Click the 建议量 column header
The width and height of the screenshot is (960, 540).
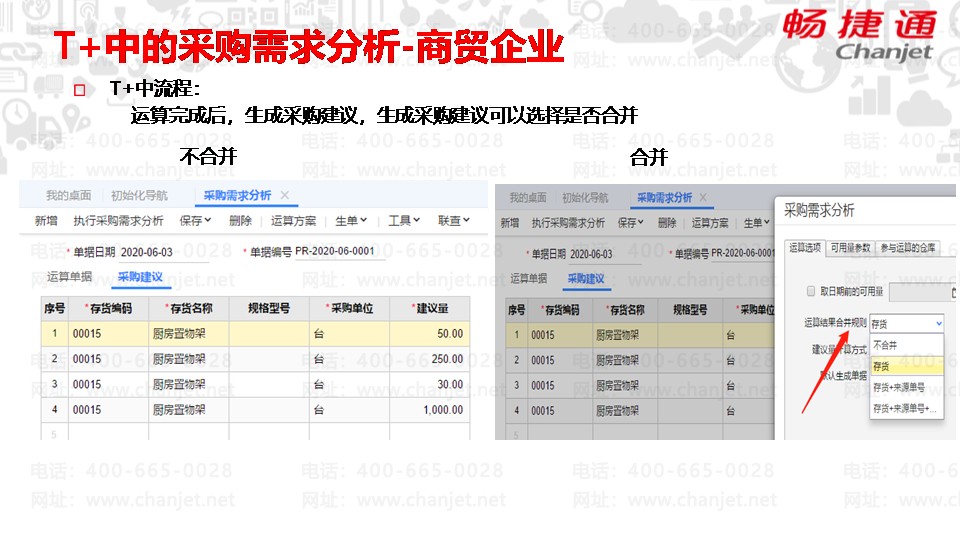coord(430,309)
